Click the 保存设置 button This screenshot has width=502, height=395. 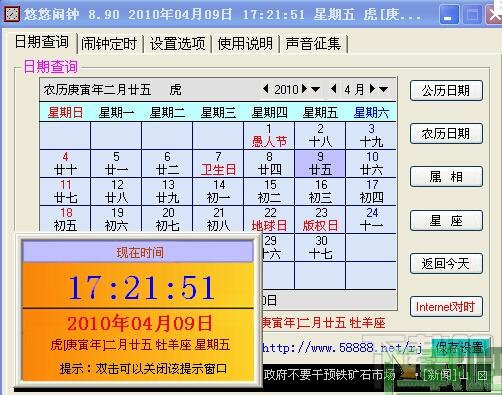tap(460, 348)
